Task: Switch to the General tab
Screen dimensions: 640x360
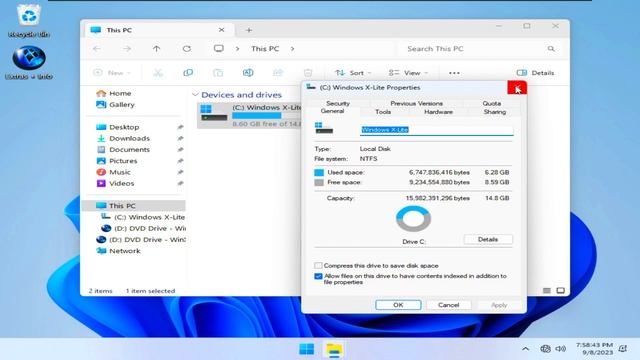Action: tap(332, 111)
